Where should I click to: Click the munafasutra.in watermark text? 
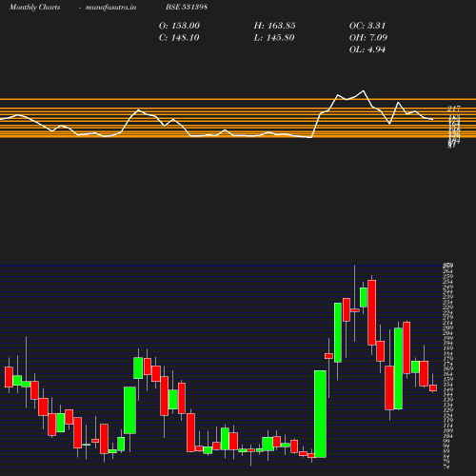click(110, 7)
